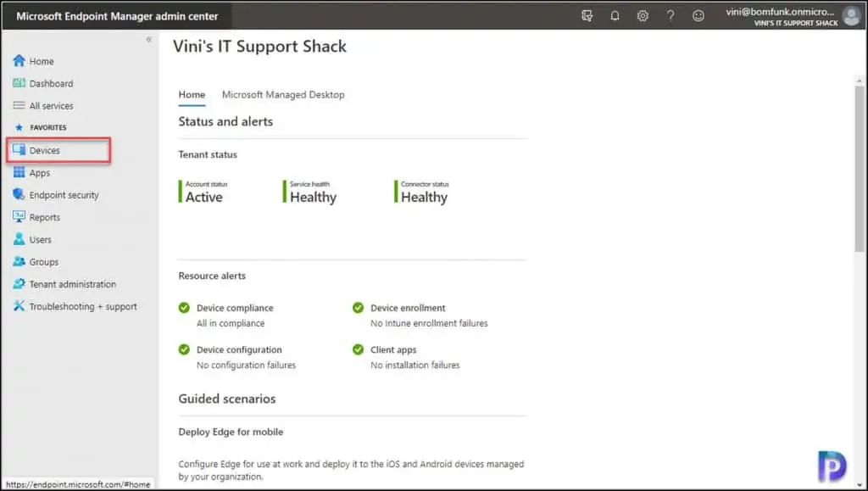Click the Device enrollment green check icon

[359, 308]
